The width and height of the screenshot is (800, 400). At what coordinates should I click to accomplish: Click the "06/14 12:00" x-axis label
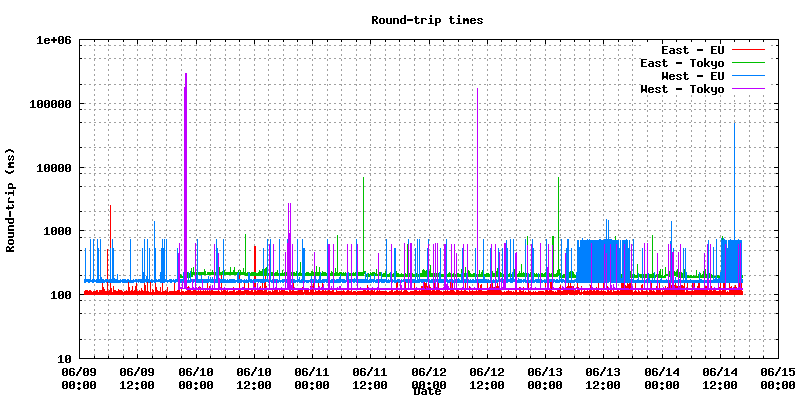pyautogui.click(x=719, y=379)
